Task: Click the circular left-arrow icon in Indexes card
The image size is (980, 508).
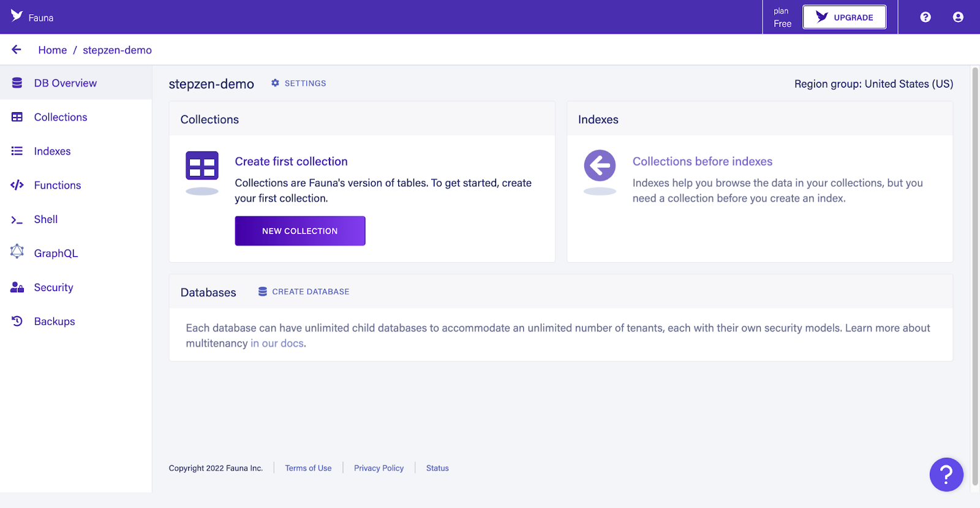Action: coord(600,165)
